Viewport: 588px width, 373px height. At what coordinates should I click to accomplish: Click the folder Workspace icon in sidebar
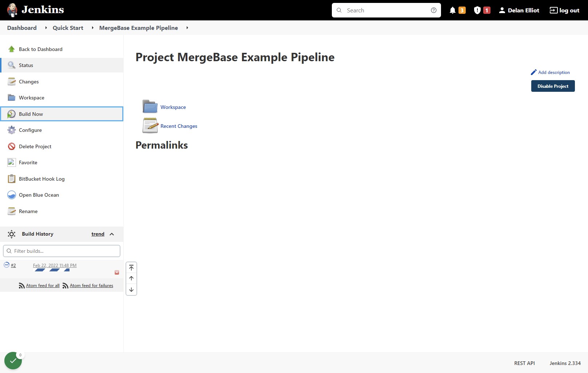[12, 98]
